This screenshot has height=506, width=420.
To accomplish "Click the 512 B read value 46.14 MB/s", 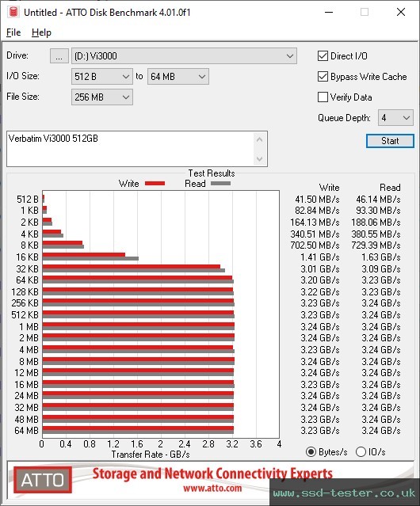I will click(x=378, y=200).
